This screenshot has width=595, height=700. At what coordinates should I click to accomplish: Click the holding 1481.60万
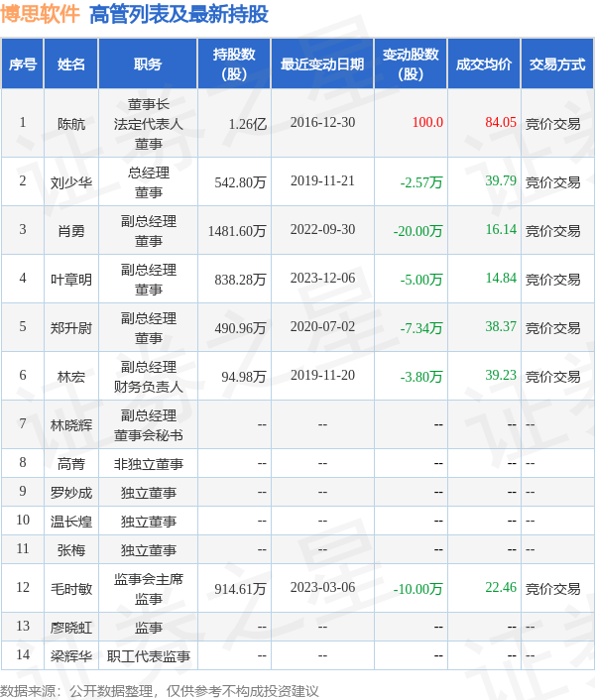[237, 231]
